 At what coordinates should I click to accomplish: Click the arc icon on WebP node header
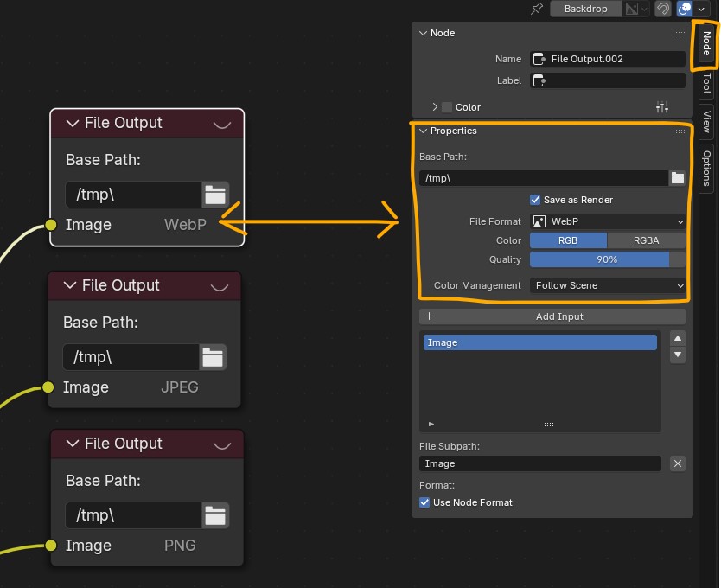pyautogui.click(x=222, y=125)
